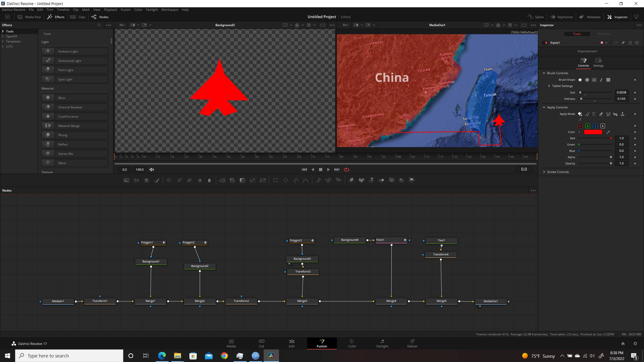
Task: Go to the Color page
Action: (352, 343)
